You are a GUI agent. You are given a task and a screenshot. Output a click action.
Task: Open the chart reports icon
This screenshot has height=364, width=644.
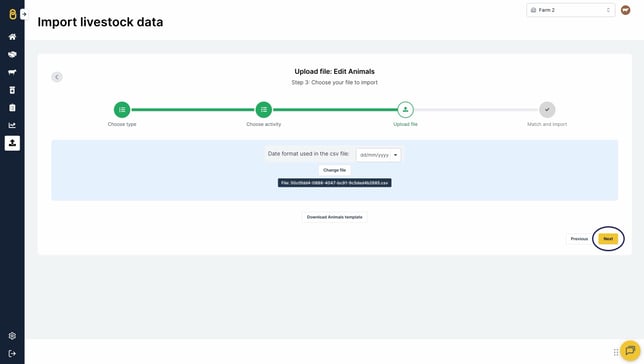12,125
